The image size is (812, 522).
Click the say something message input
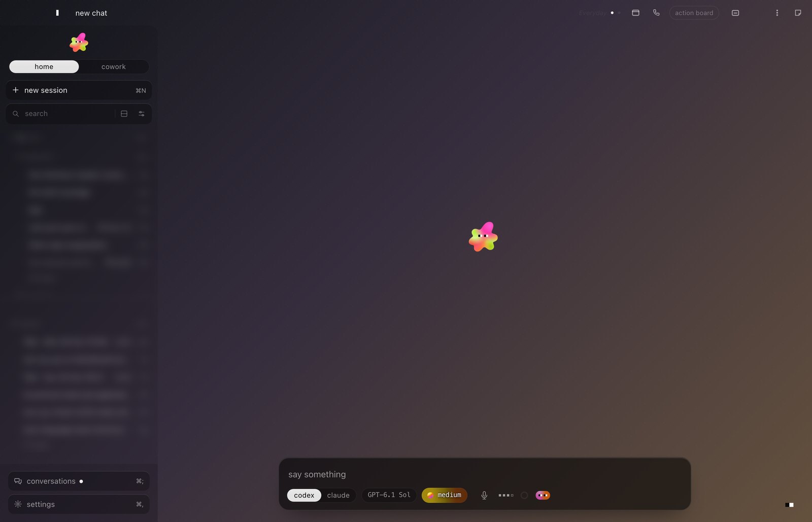tap(485, 474)
